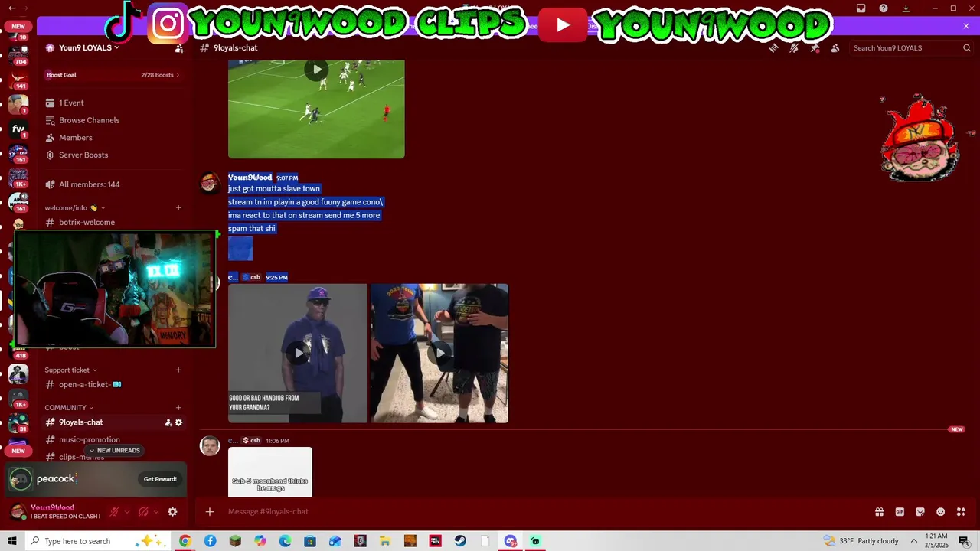Select the 9loyals-chat channel

click(113, 422)
